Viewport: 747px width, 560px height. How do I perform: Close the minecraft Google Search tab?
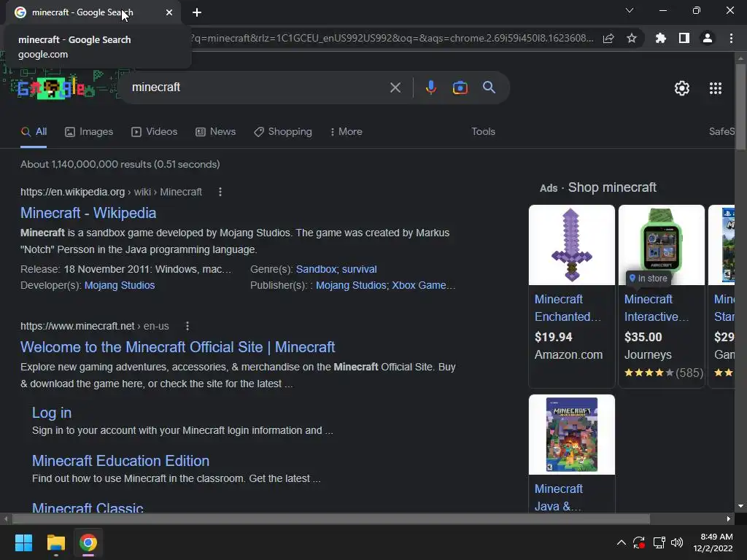pos(169,12)
